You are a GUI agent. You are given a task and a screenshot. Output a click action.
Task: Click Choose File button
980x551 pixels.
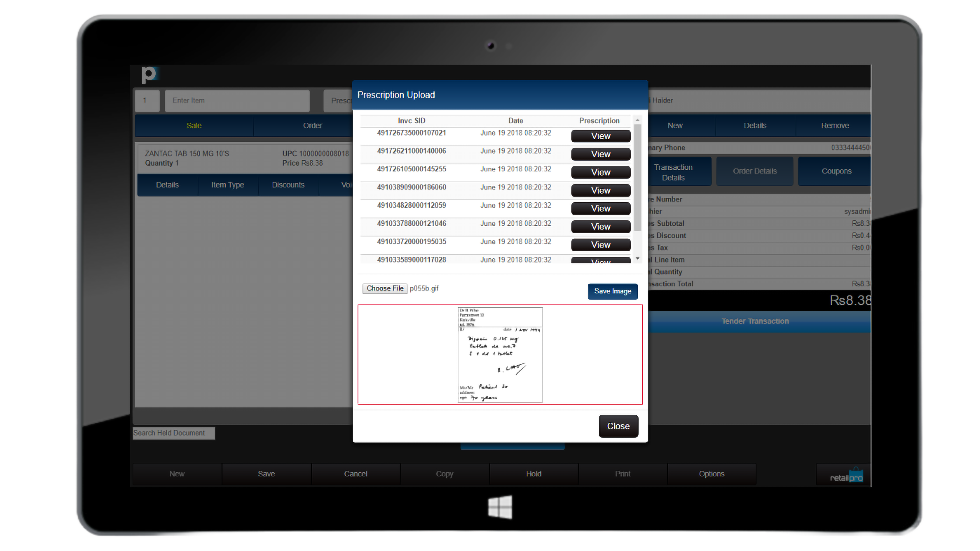(x=385, y=288)
